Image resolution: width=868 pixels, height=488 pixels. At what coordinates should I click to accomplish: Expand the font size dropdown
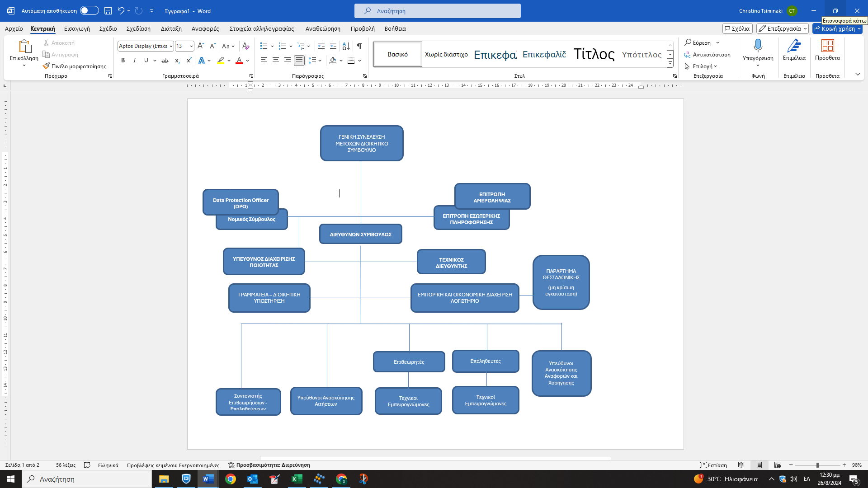(x=192, y=46)
